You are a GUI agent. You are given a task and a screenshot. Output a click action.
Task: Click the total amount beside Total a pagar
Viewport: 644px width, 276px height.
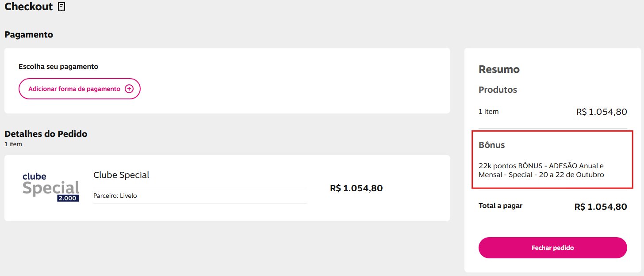[x=600, y=207]
